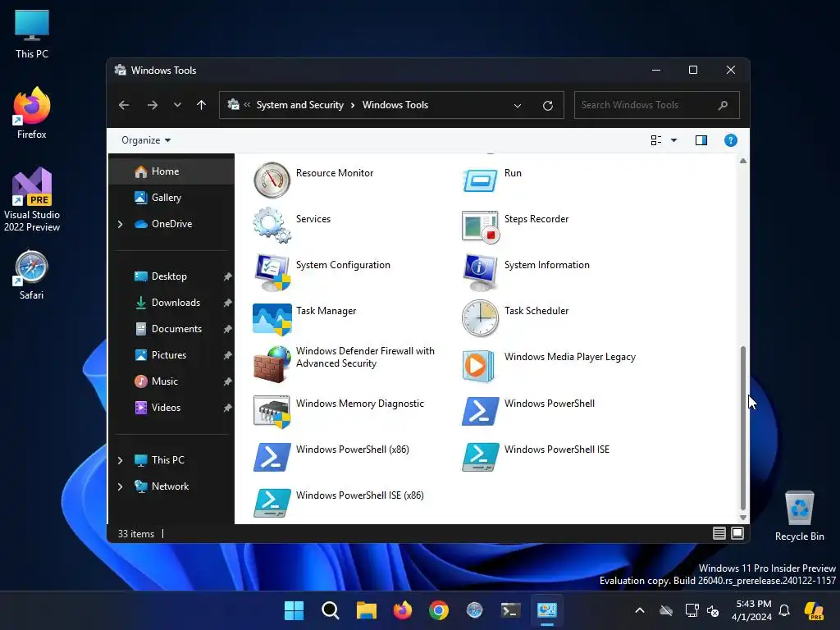Switch to large icons view in status bar
This screenshot has width=840, height=630.
tap(737, 533)
